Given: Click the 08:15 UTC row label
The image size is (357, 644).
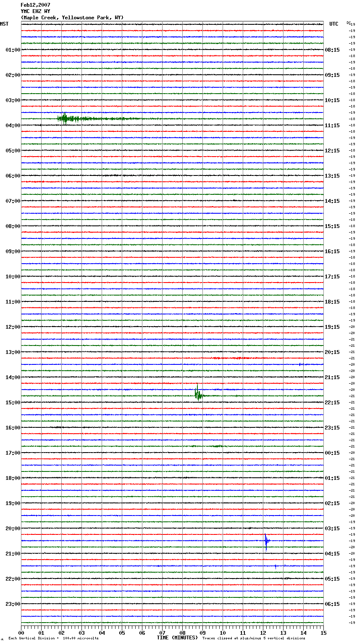Looking at the screenshot, I should [332, 50].
